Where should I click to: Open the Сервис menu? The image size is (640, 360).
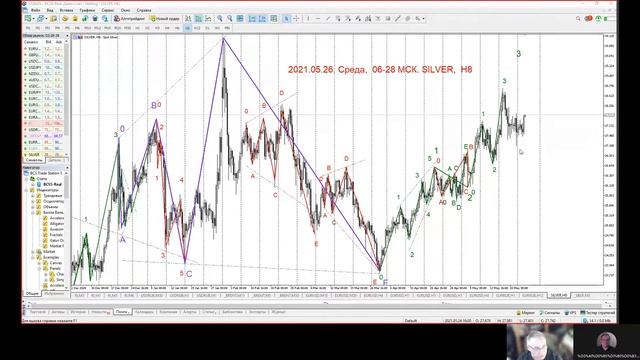(108, 10)
